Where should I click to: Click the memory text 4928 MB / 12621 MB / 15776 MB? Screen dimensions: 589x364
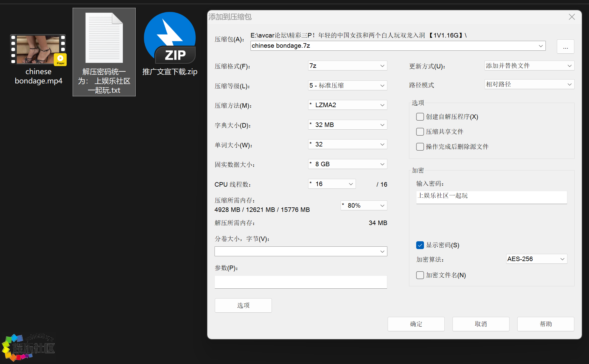coord(262,210)
